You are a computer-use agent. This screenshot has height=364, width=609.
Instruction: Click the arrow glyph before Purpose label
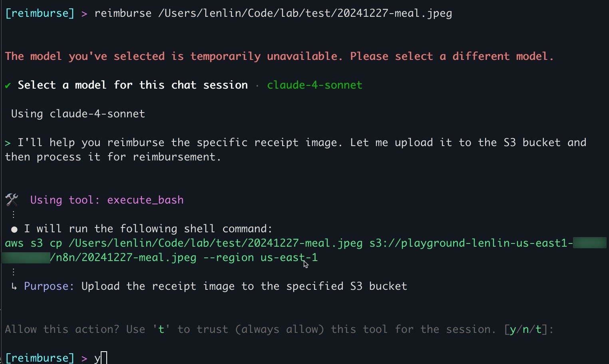click(14, 286)
